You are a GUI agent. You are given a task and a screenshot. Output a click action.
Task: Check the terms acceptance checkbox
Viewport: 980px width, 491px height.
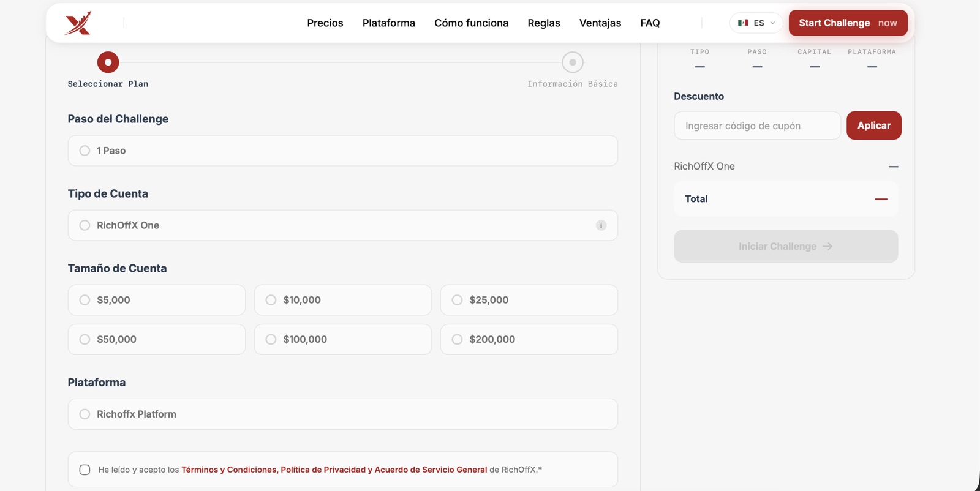(x=85, y=470)
